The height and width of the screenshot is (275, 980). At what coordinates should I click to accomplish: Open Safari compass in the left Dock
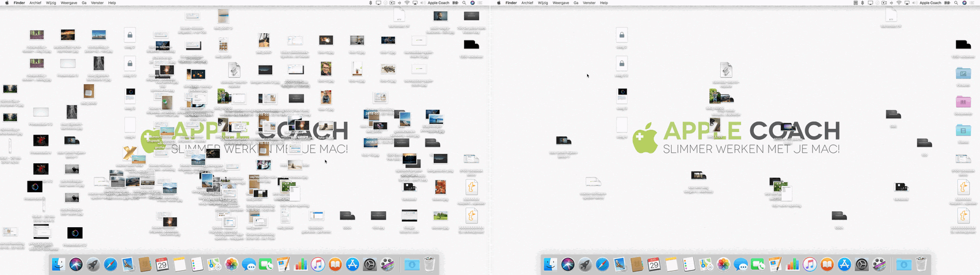110,265
